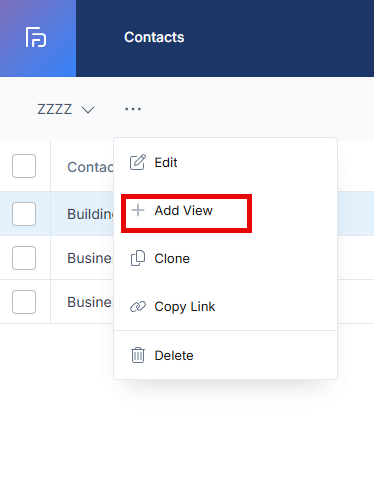374x494 pixels.
Task: Expand the ZZZZ view dropdown chevron
Action: (x=88, y=110)
